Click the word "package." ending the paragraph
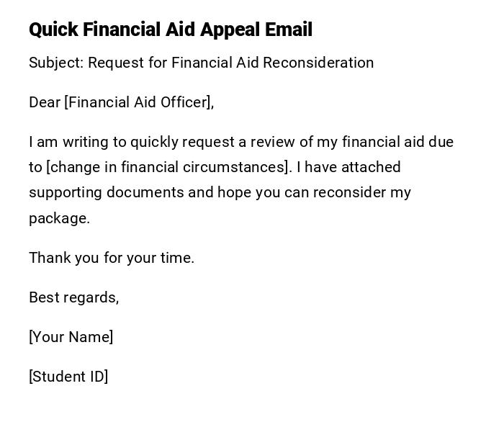The height and width of the screenshot is (422, 504). (x=59, y=218)
